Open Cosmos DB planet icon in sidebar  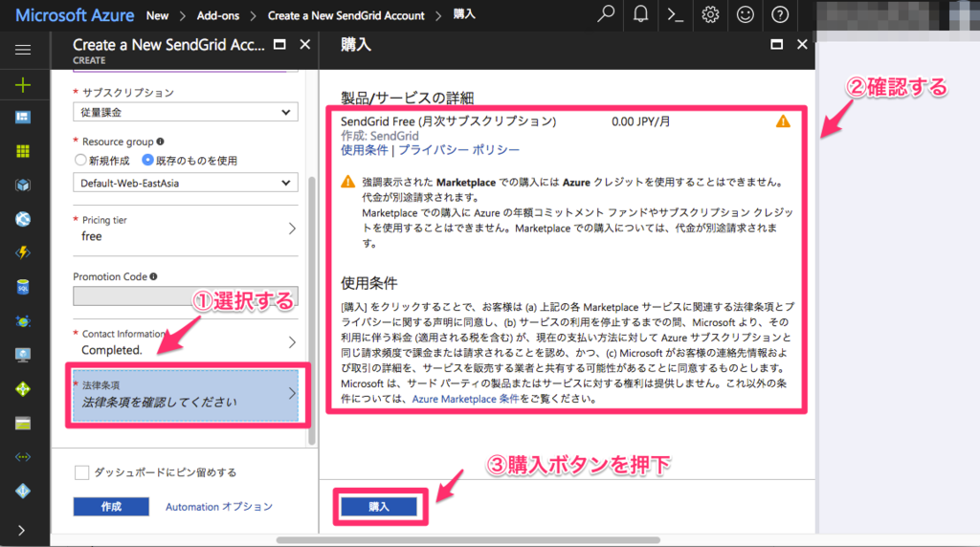point(23,321)
